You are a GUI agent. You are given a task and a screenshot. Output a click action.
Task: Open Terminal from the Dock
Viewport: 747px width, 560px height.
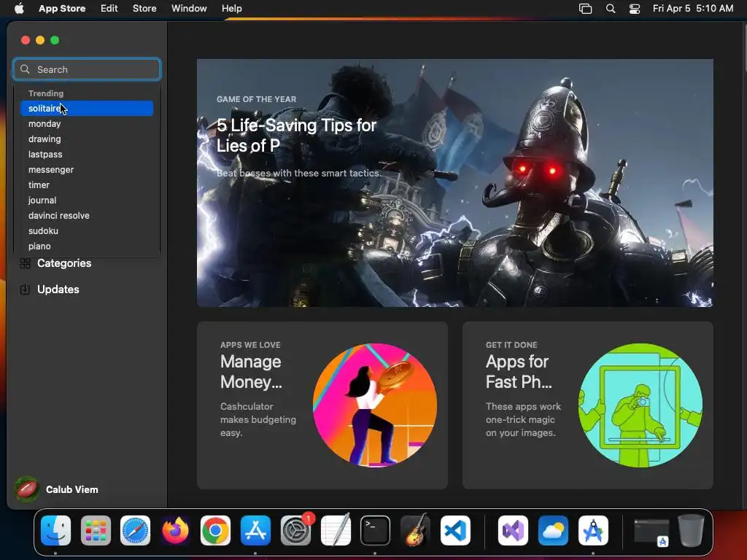(375, 530)
